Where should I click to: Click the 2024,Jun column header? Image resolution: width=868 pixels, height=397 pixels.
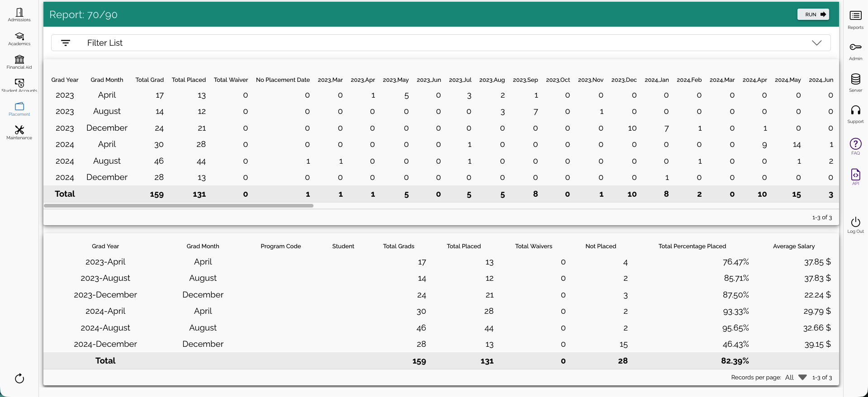point(821,80)
